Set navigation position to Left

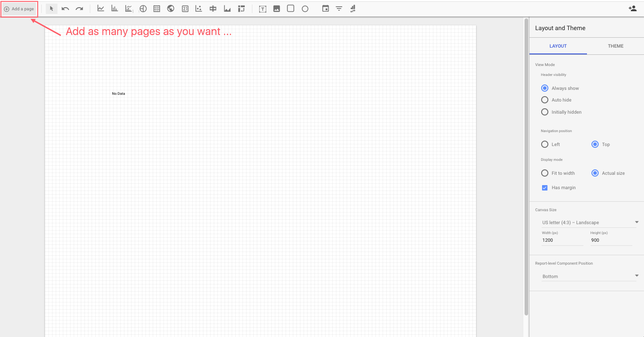[545, 144]
